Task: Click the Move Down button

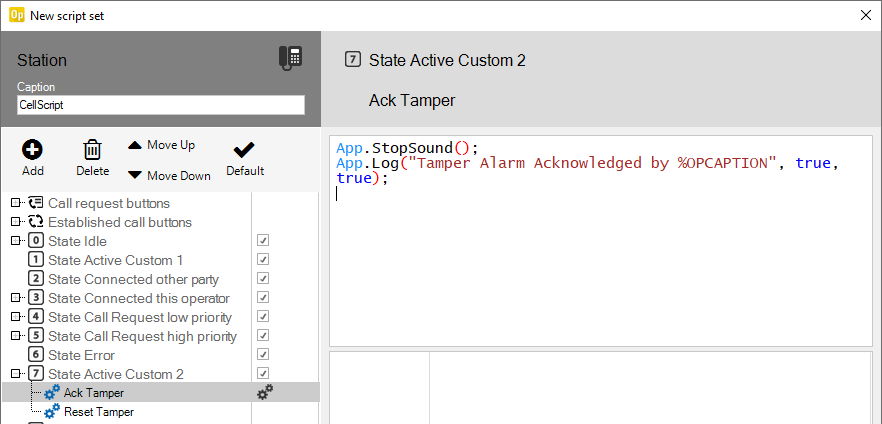Action: 169,176
